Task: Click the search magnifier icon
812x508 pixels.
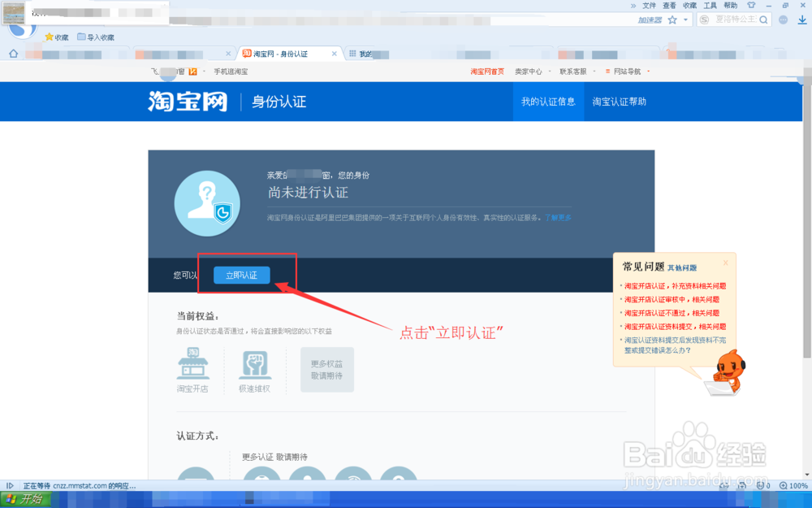Action: [x=764, y=20]
